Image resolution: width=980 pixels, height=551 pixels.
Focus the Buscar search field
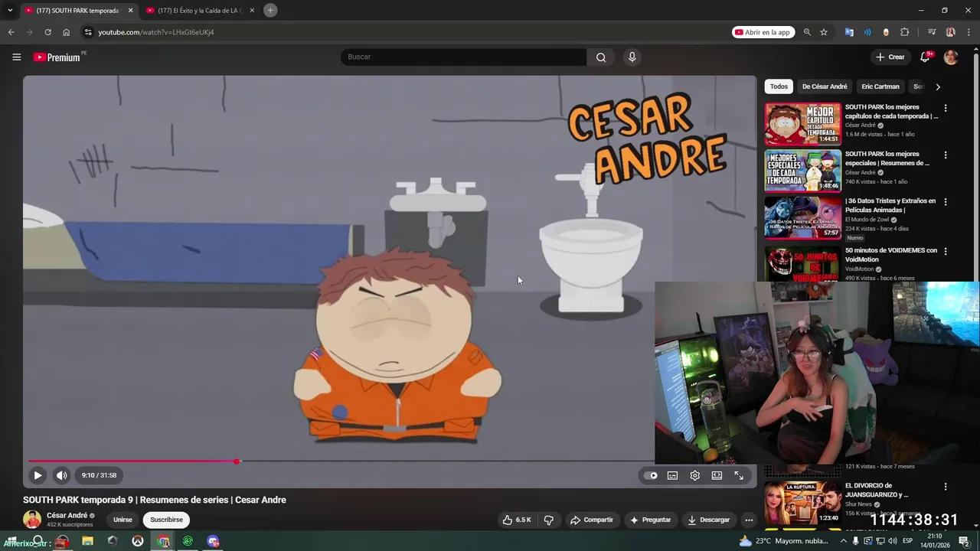click(x=463, y=57)
